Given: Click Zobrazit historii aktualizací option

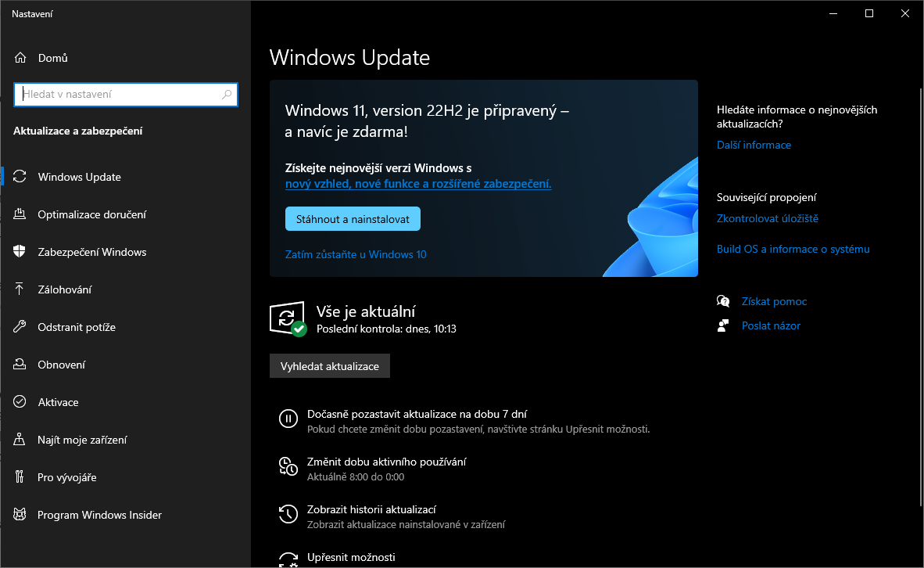Looking at the screenshot, I should [x=372, y=509].
